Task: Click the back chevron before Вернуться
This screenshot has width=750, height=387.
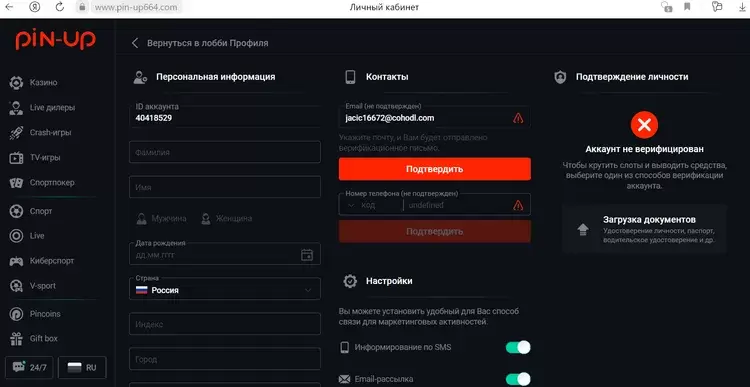Action: coord(135,43)
